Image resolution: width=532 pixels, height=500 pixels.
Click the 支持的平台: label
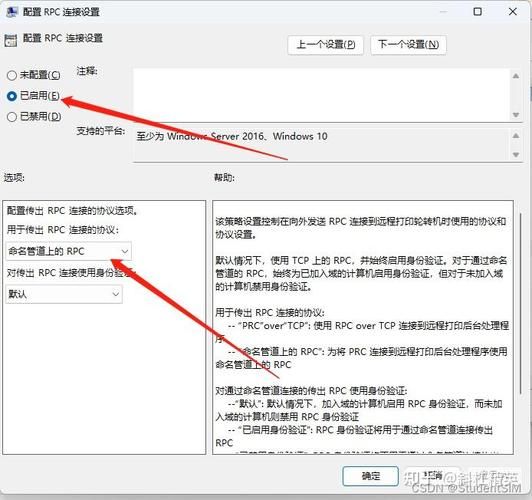(101, 131)
